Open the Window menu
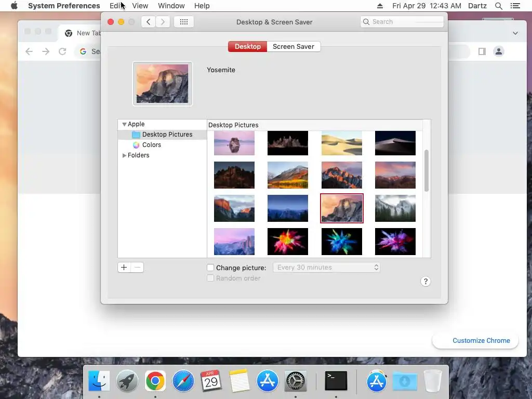Viewport: 532px width, 399px height. (x=171, y=6)
